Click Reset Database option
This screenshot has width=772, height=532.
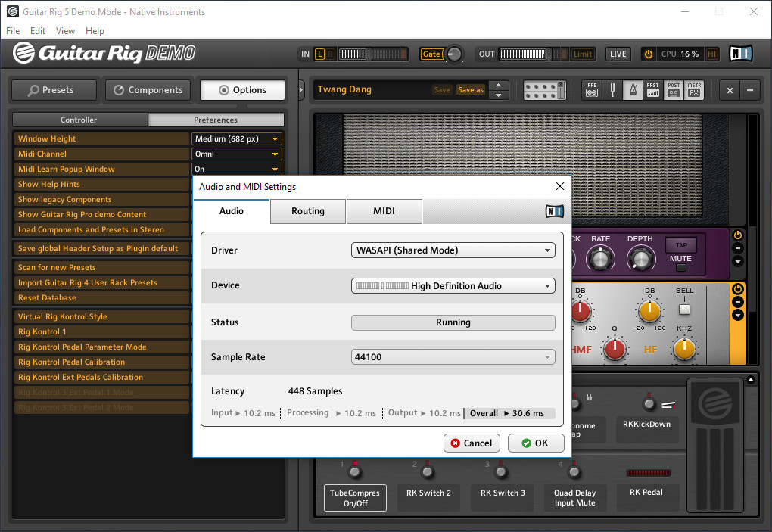click(101, 297)
